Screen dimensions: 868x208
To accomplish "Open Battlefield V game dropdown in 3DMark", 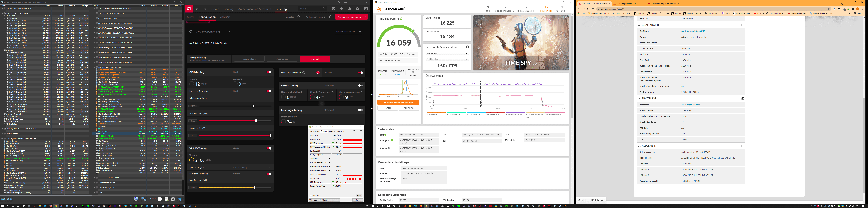I will pos(447,53).
